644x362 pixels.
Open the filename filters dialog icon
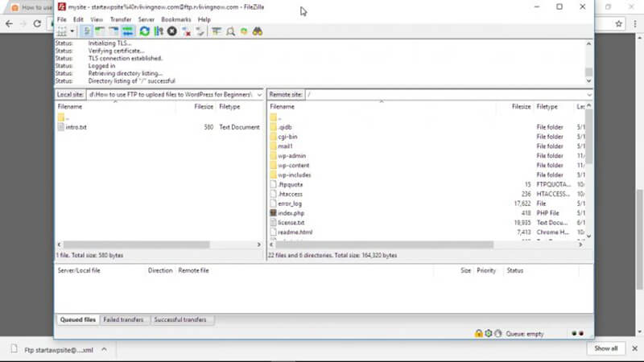tap(217, 31)
